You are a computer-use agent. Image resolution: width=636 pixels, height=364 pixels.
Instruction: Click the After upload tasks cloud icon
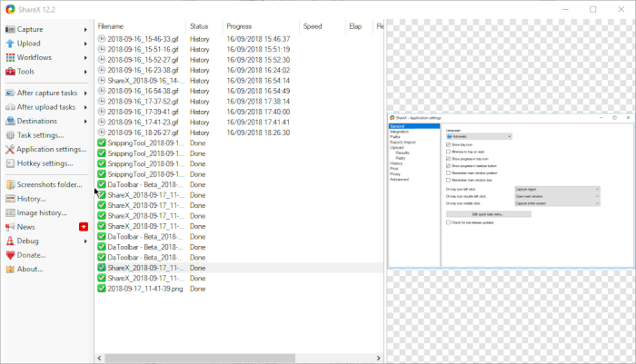[10, 107]
